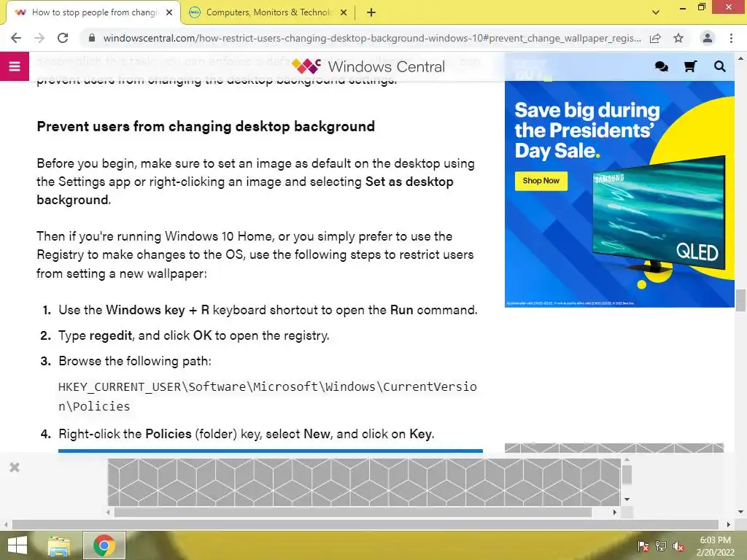Viewport: 747px width, 560px height.
Task: Open the tab search dropdown chevron
Action: coord(656,12)
